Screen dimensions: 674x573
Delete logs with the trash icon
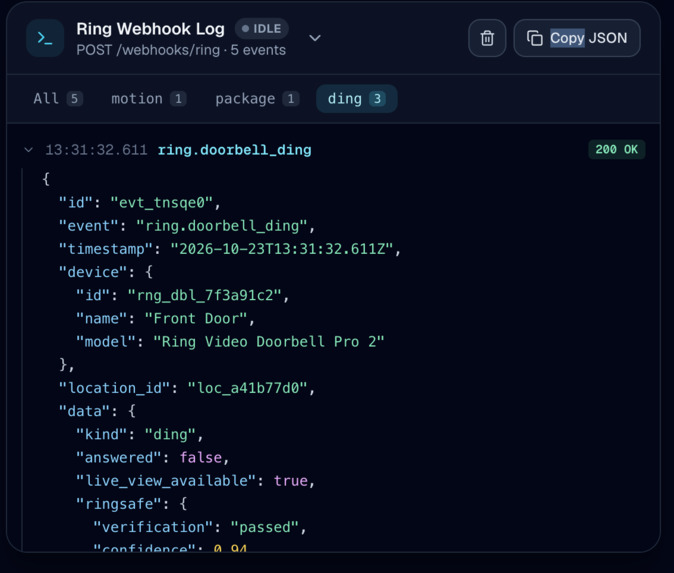pyautogui.click(x=487, y=38)
